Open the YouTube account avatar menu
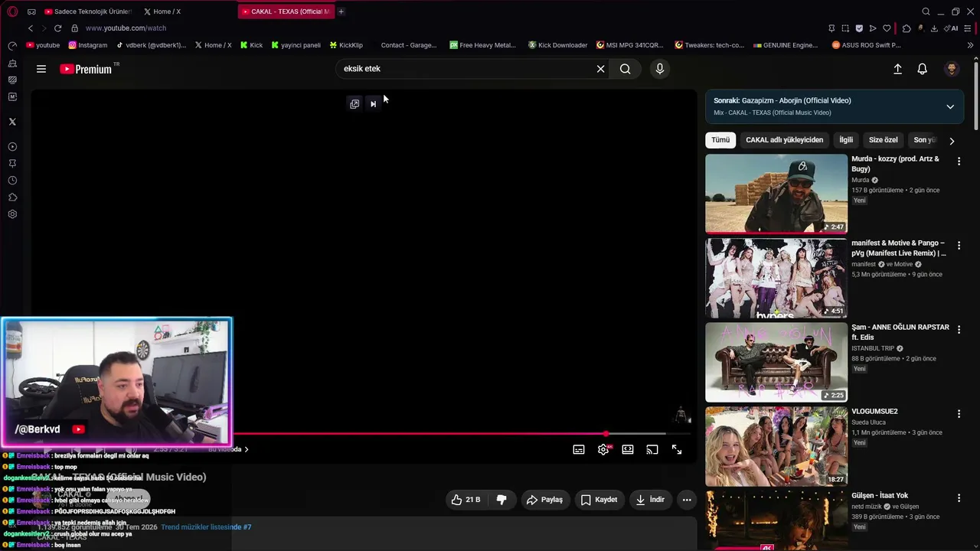This screenshot has height=551, width=980. [952, 69]
